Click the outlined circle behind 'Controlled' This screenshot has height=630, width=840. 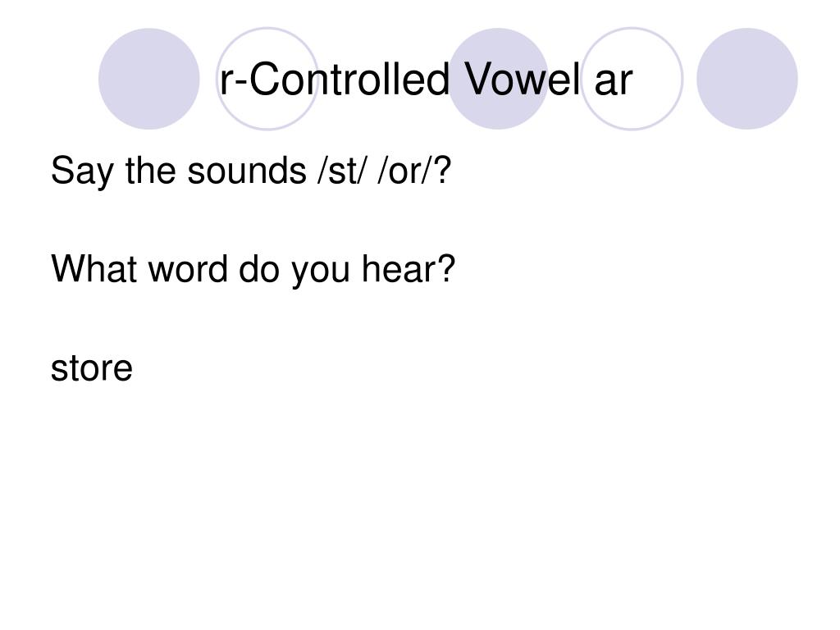pos(267,79)
